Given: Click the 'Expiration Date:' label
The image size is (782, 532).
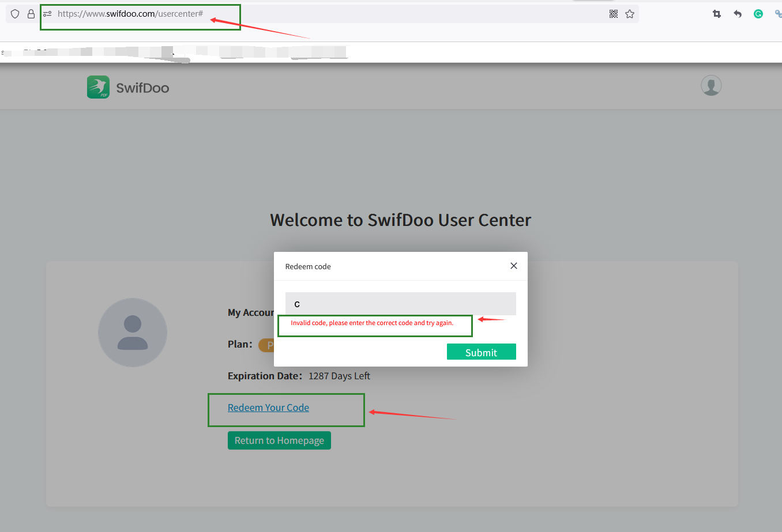Looking at the screenshot, I should (265, 376).
